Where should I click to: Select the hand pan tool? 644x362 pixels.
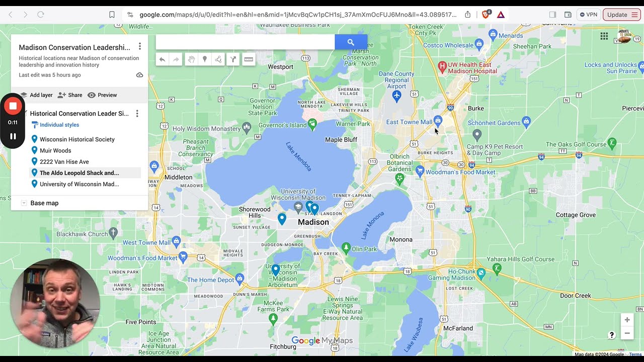[x=191, y=59]
